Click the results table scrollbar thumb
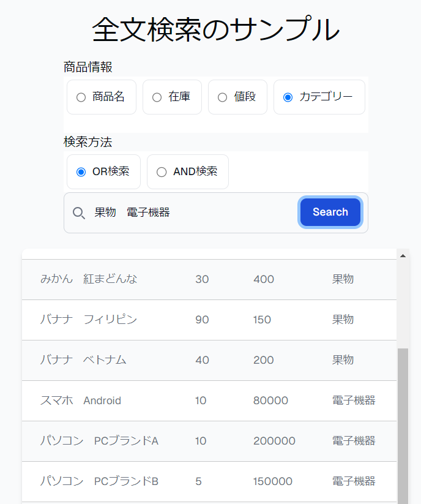The image size is (421, 504). click(x=403, y=423)
